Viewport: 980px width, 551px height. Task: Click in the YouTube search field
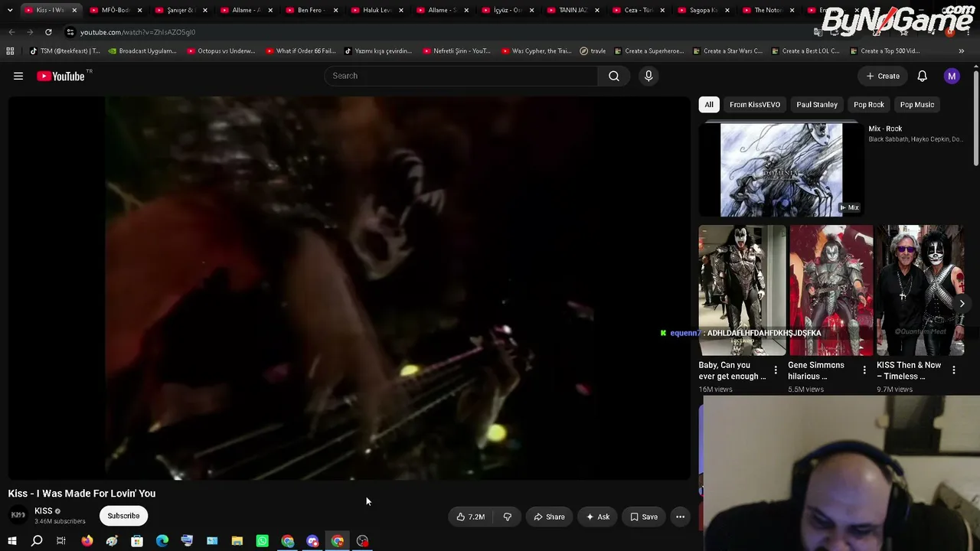[x=462, y=76]
